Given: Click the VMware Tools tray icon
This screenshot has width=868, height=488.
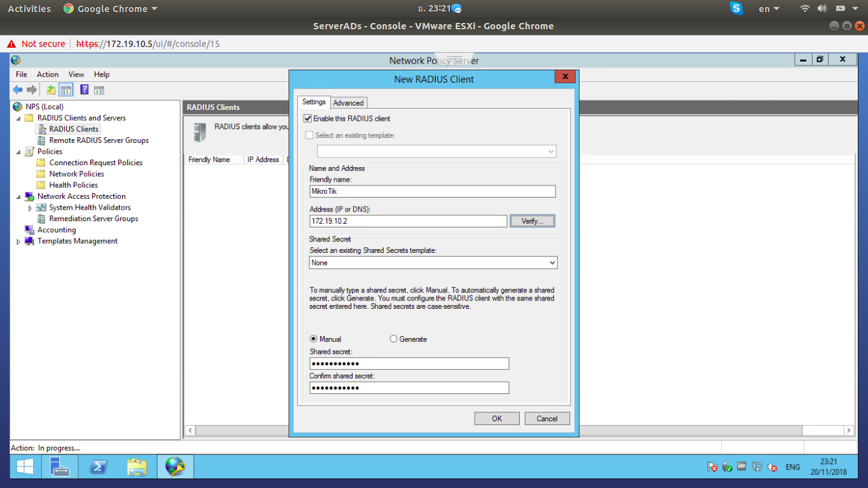Looking at the screenshot, I should pyautogui.click(x=742, y=467).
